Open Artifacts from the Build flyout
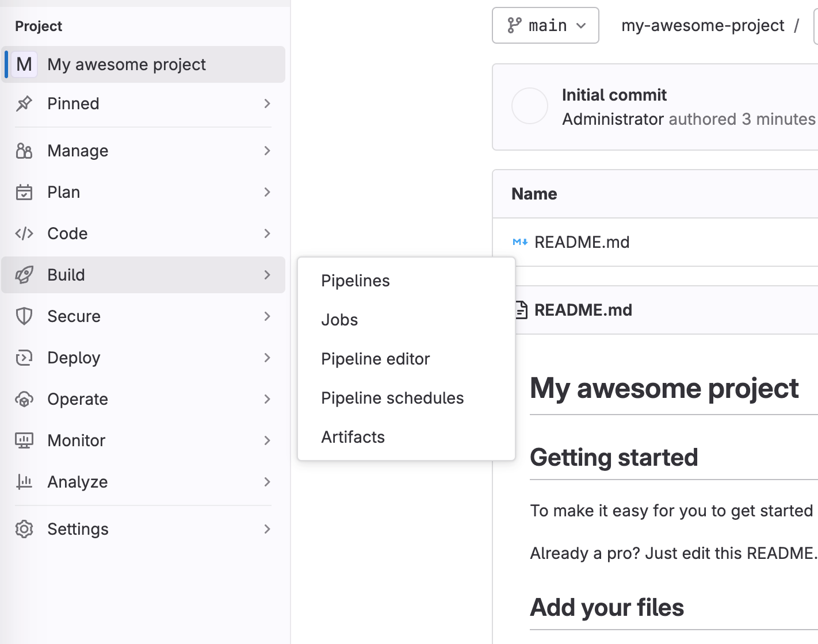This screenshot has height=644, width=818. pyautogui.click(x=353, y=437)
